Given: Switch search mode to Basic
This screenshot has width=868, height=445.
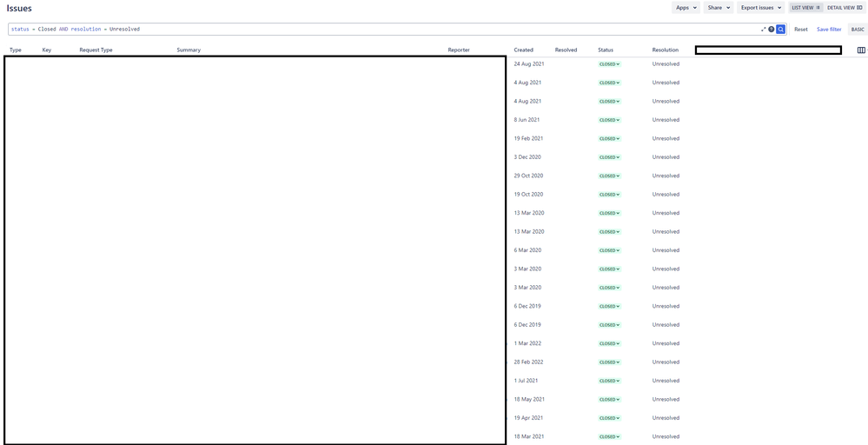Looking at the screenshot, I should 858,30.
